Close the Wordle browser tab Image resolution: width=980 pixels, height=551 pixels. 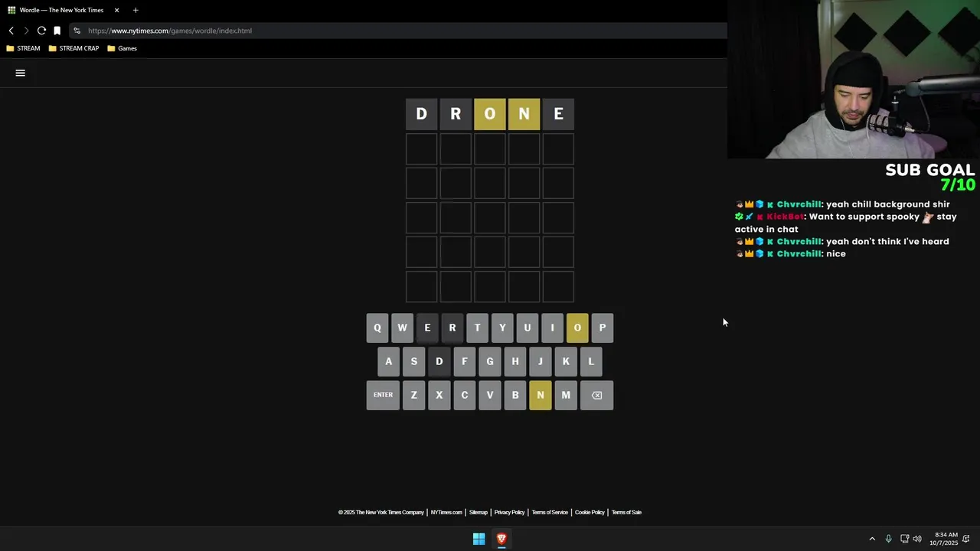(x=116, y=10)
